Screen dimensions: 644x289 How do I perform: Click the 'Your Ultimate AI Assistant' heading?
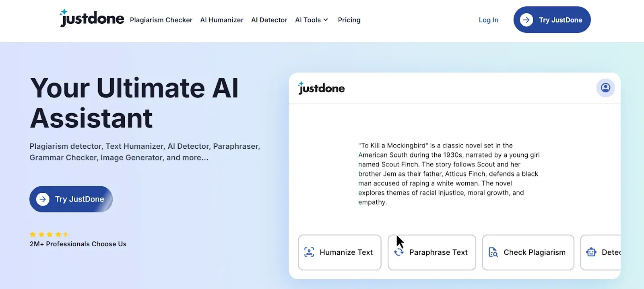point(134,103)
